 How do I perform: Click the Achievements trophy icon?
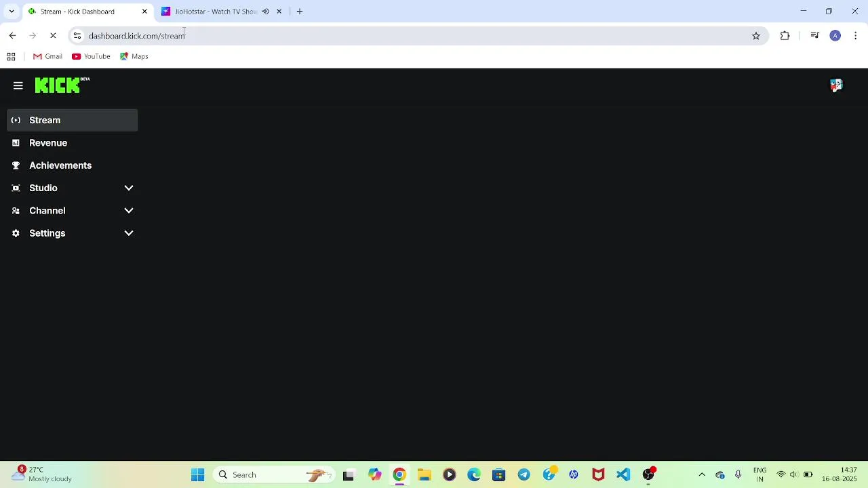tap(16, 165)
